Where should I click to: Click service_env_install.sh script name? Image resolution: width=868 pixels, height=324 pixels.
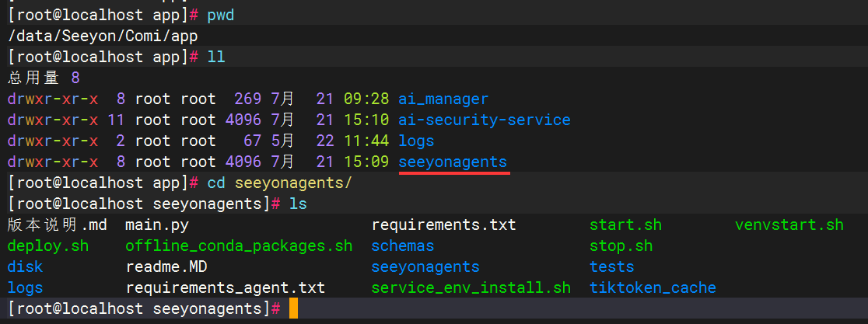[x=471, y=288]
